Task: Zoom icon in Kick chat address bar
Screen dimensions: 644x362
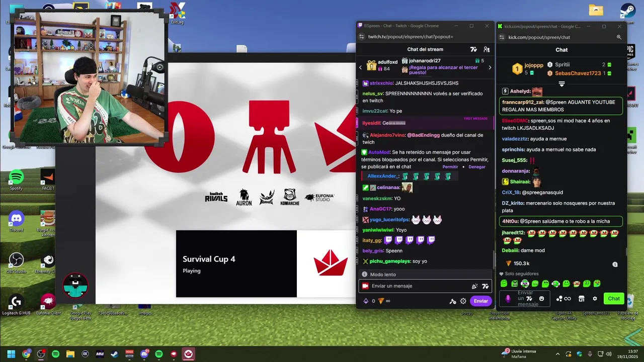Action: [619, 37]
